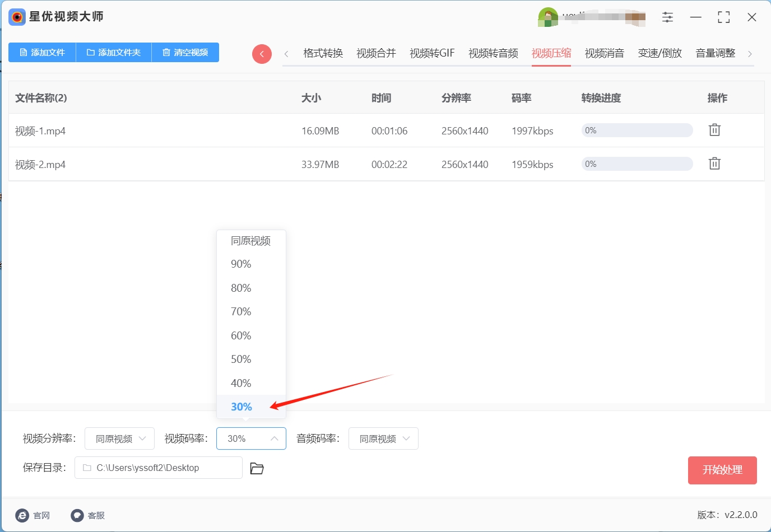Start compression with the 开始处理 button
The image size is (771, 532).
[x=722, y=470]
